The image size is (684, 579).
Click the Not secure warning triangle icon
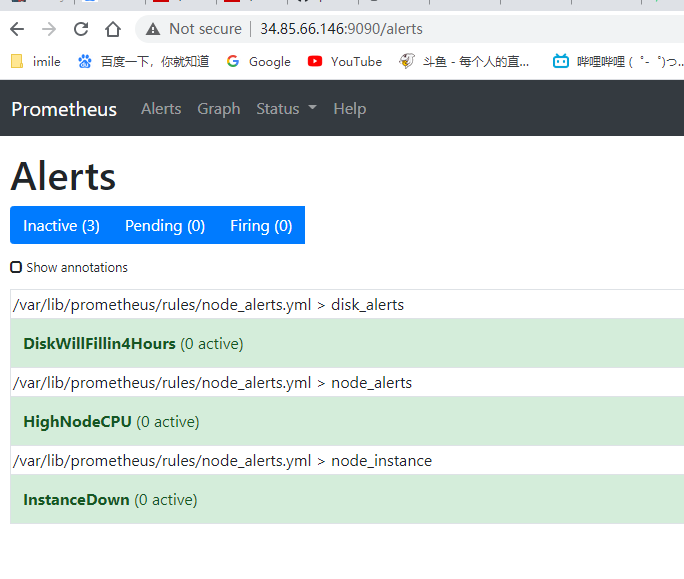pyautogui.click(x=153, y=29)
